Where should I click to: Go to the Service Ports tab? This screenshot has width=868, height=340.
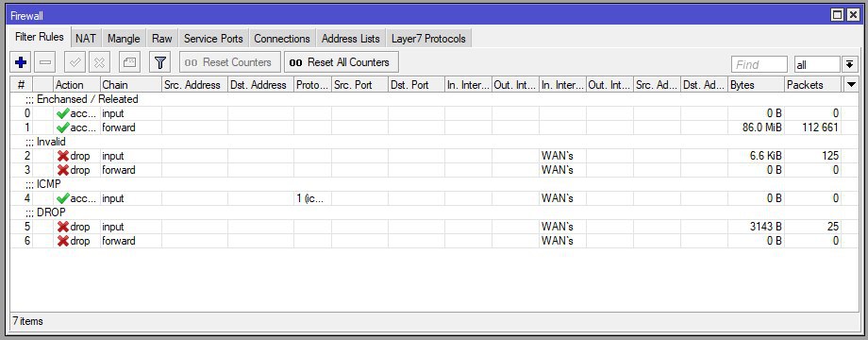pos(213,39)
